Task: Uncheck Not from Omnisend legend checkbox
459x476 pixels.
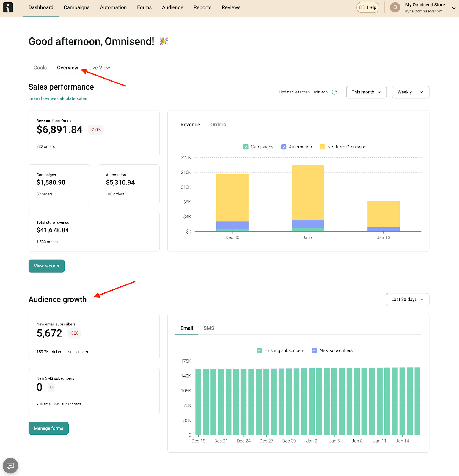Action: (x=322, y=147)
